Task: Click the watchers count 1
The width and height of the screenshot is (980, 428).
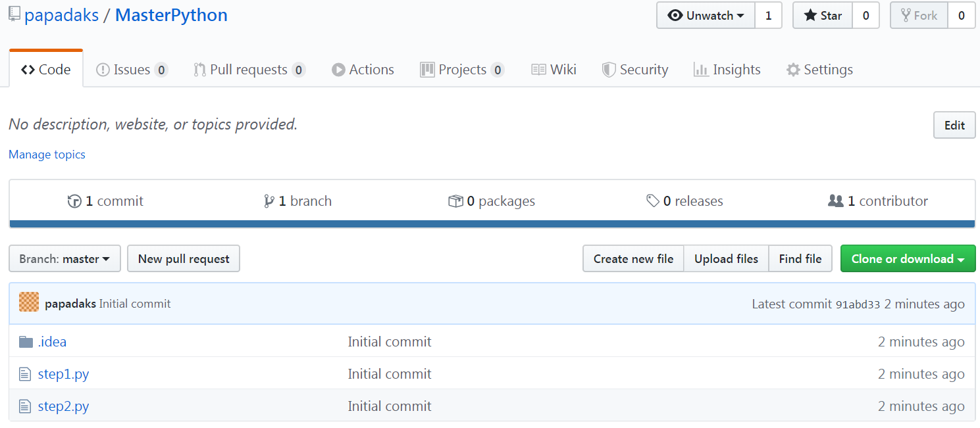Action: point(768,15)
